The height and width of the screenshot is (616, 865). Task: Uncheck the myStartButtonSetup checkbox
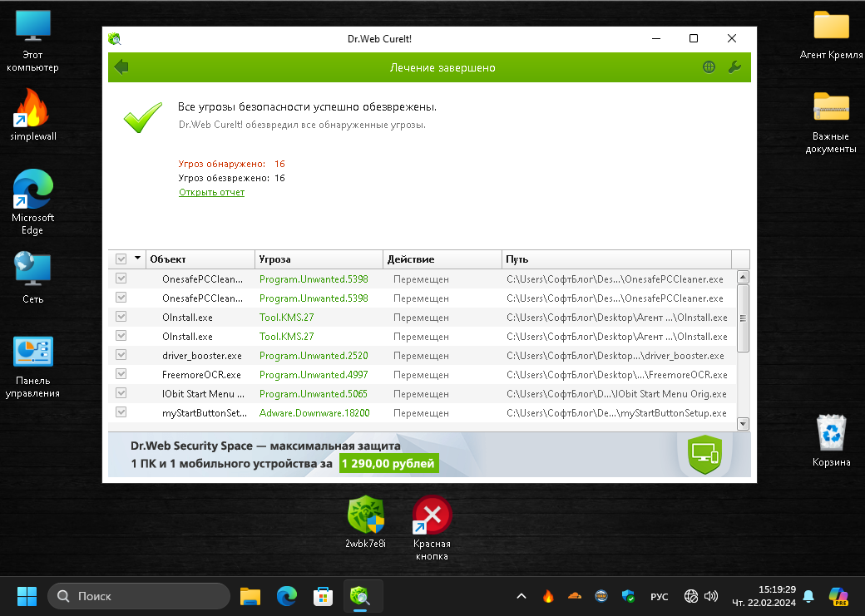click(121, 412)
